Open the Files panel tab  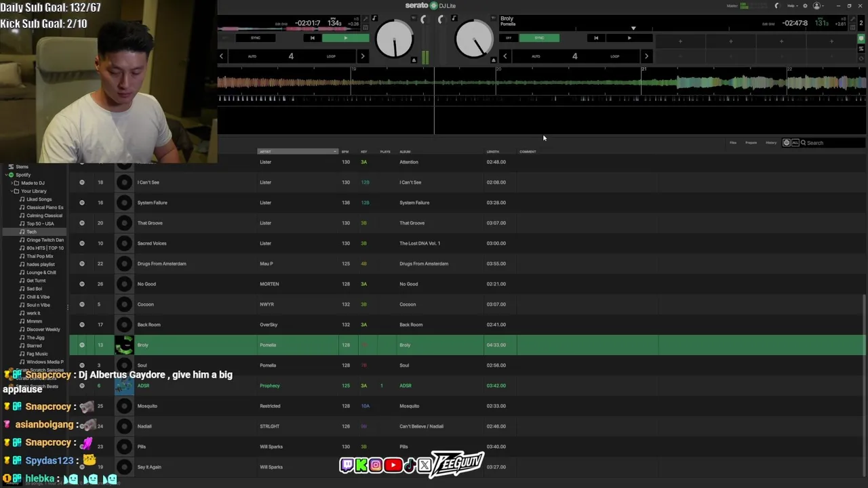[733, 142]
